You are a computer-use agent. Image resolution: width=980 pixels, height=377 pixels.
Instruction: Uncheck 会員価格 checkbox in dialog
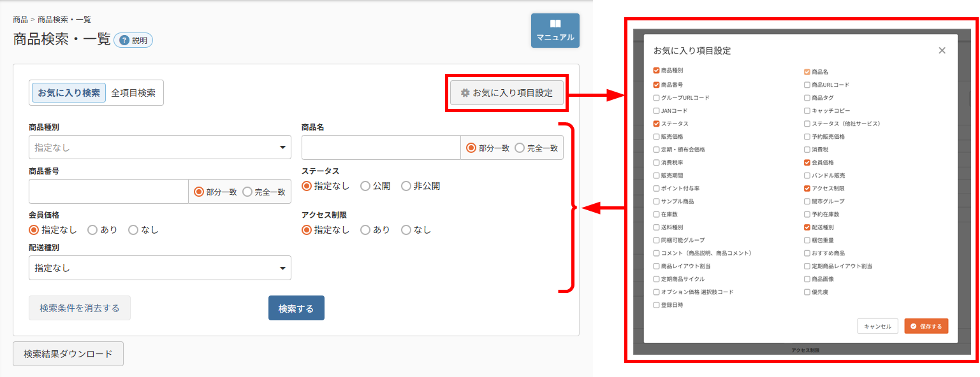tap(807, 162)
